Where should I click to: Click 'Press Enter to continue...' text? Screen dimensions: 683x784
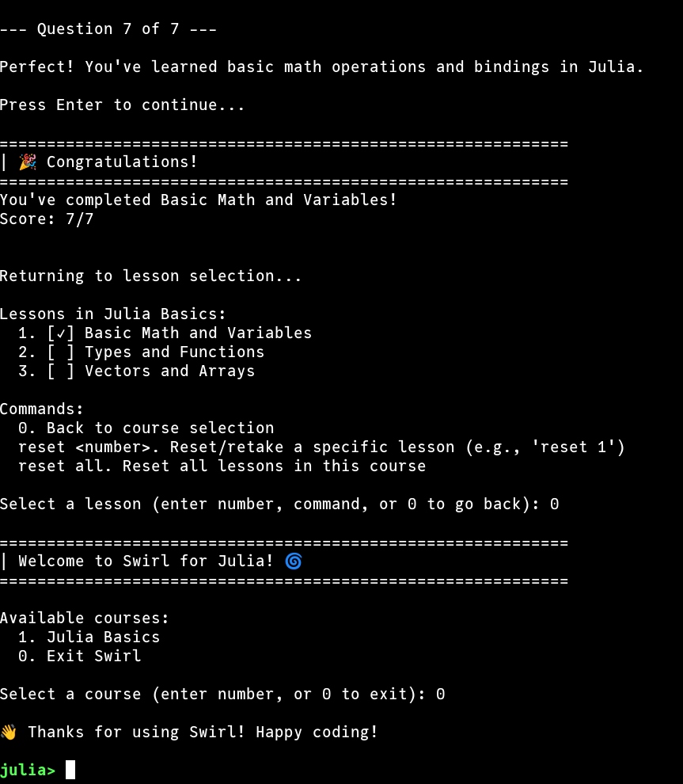(122, 105)
